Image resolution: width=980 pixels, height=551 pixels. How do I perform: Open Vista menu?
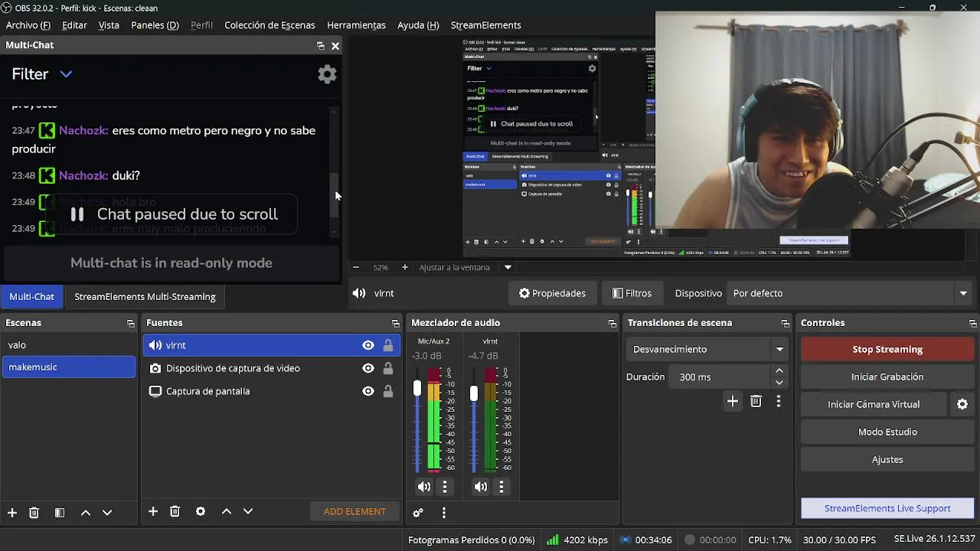tap(109, 25)
